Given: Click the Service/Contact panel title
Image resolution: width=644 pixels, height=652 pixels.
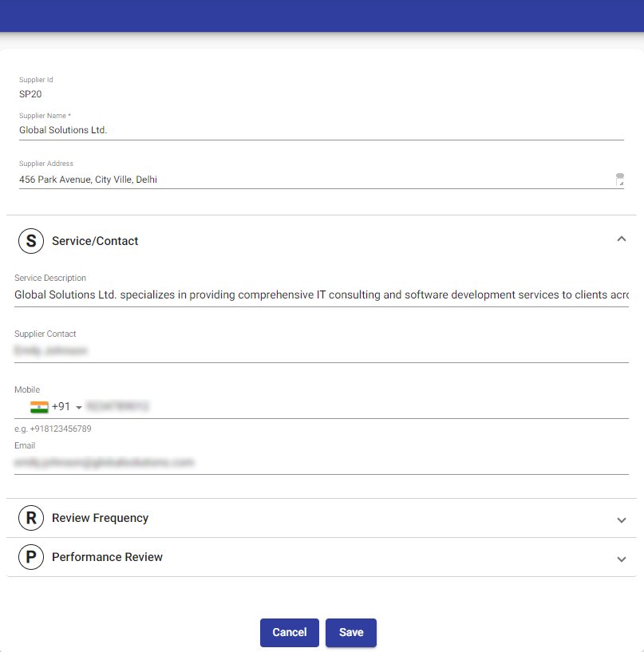Looking at the screenshot, I should pos(95,241).
